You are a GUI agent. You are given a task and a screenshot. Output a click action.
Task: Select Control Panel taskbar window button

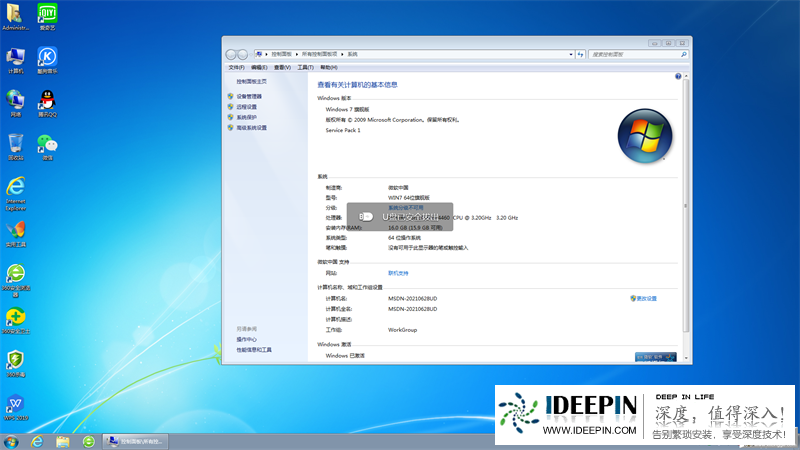coord(136,441)
